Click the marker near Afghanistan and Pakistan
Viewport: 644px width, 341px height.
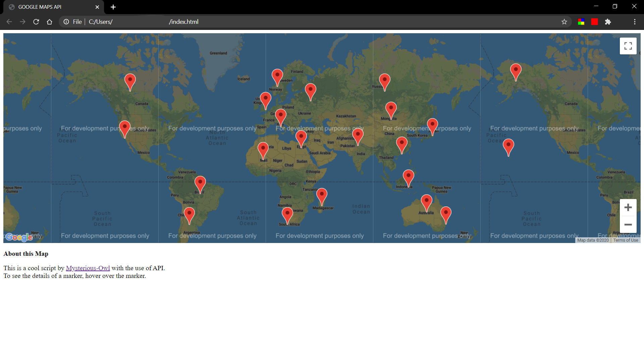pos(358,137)
